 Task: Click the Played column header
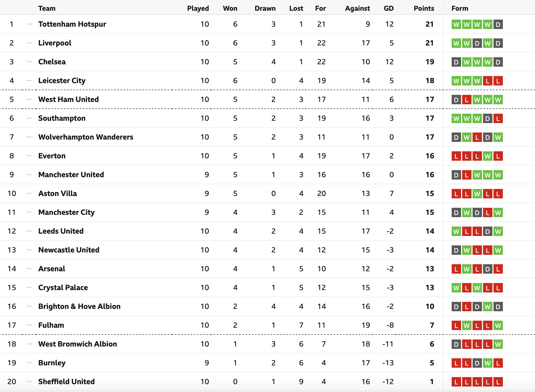click(x=198, y=8)
